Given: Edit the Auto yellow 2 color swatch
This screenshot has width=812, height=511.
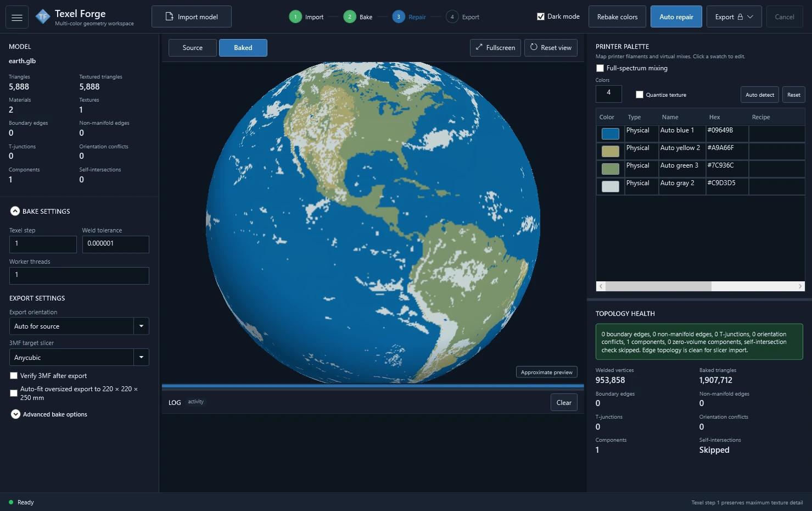Looking at the screenshot, I should tap(611, 151).
